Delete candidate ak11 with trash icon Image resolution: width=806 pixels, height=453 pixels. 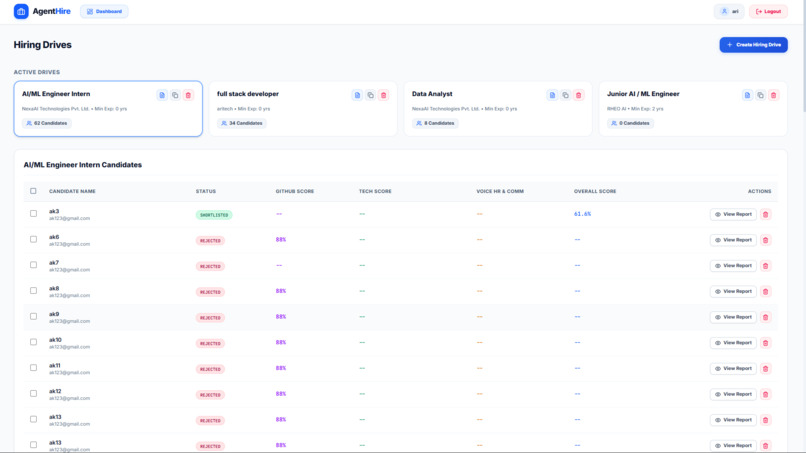(x=765, y=369)
